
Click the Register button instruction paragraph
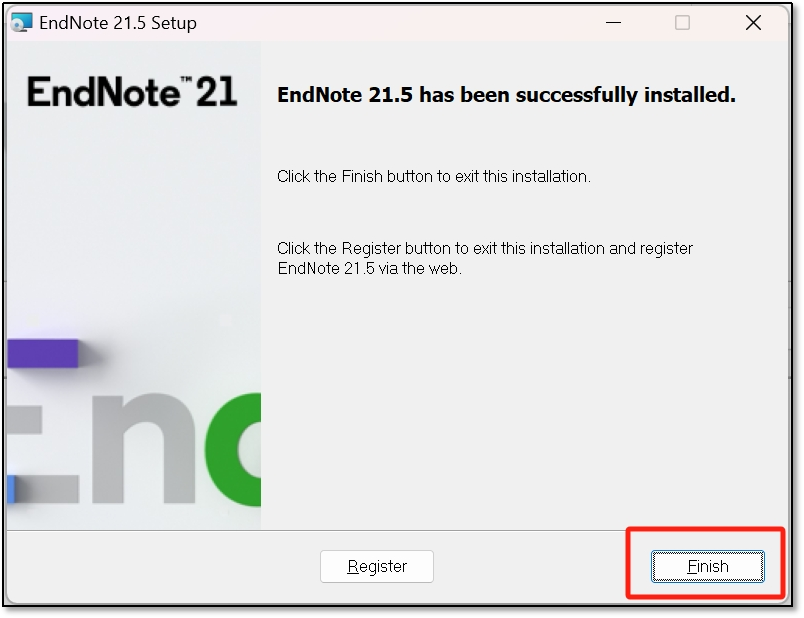[485, 258]
